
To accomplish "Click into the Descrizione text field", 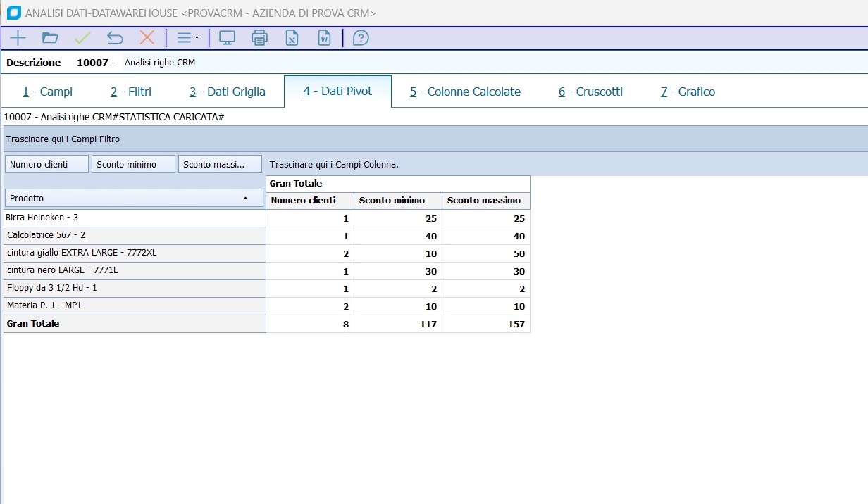I will [423, 63].
